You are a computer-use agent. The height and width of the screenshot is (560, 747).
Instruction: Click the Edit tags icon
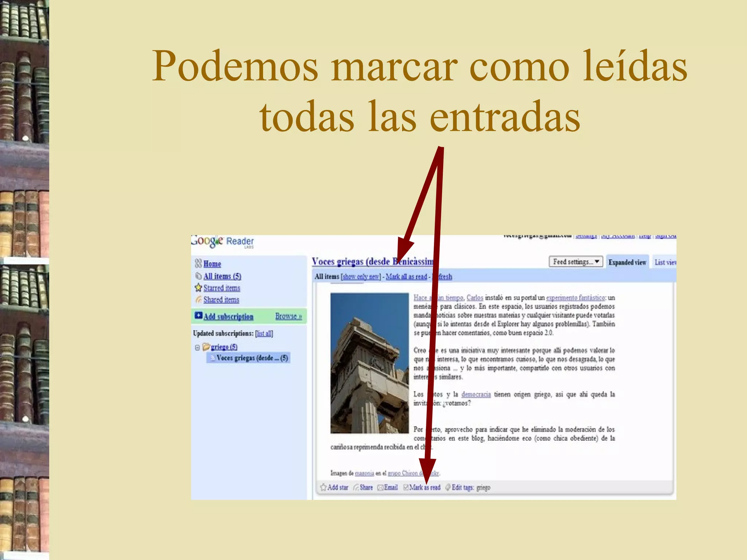[x=448, y=487]
